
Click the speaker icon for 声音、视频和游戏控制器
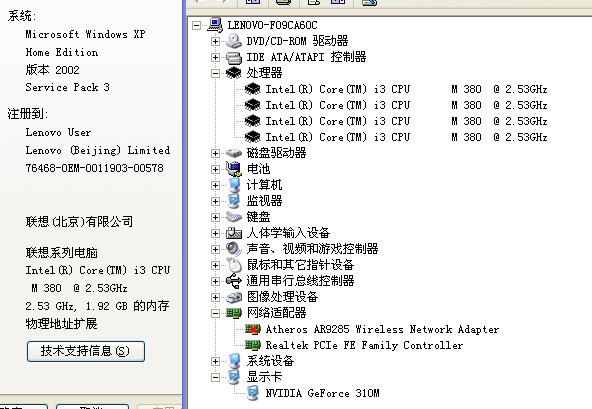click(234, 249)
